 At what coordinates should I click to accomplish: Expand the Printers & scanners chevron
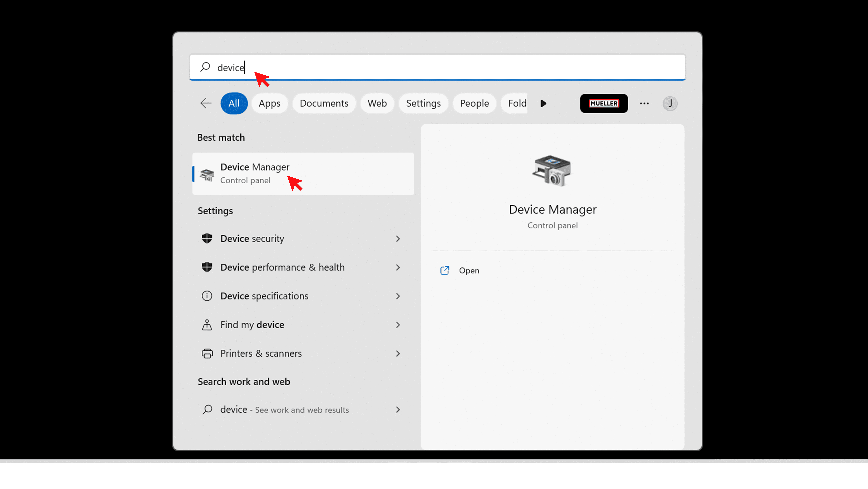pos(398,354)
